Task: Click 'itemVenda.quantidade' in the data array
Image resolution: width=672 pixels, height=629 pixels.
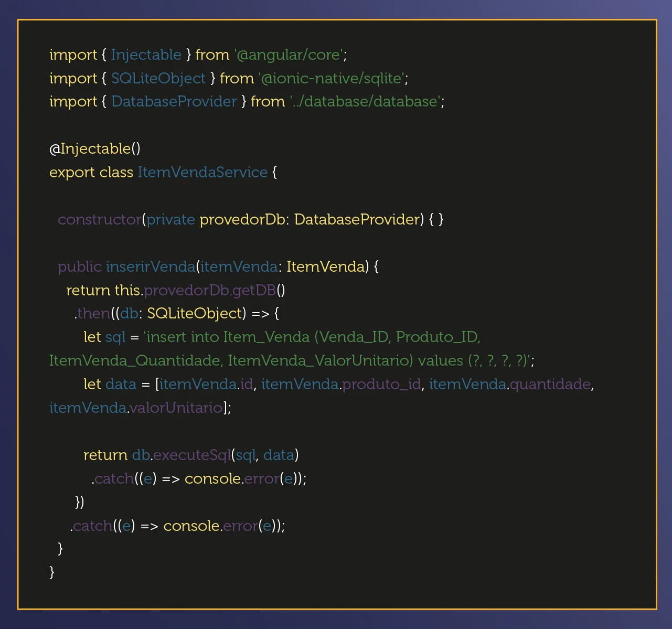Action: pyautogui.click(x=510, y=384)
